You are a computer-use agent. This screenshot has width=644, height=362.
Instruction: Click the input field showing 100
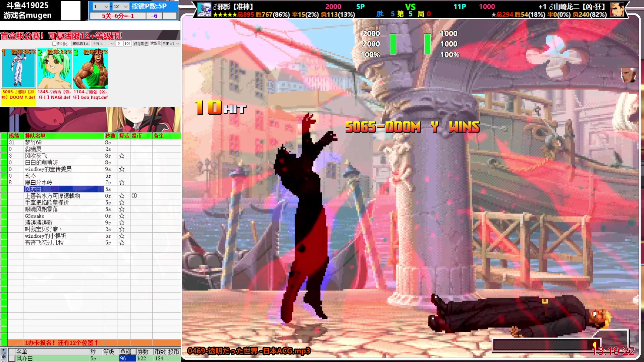click(127, 44)
